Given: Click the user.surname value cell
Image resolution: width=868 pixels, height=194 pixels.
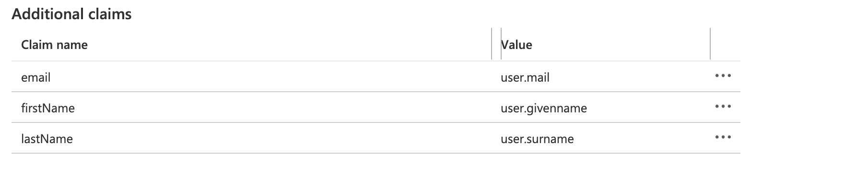Looking at the screenshot, I should 537,139.
